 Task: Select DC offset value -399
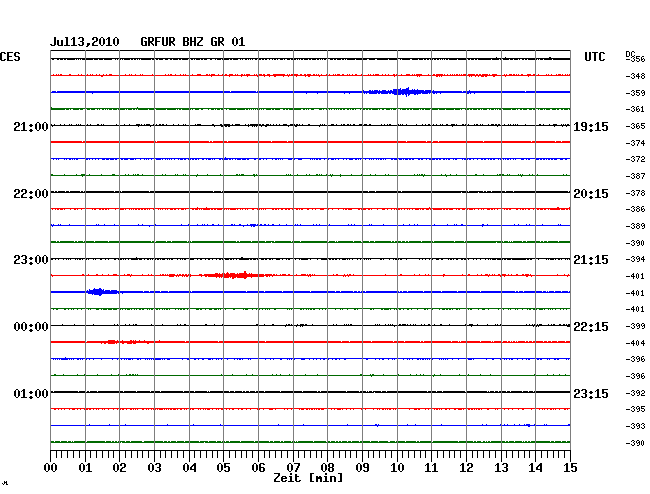click(635, 326)
